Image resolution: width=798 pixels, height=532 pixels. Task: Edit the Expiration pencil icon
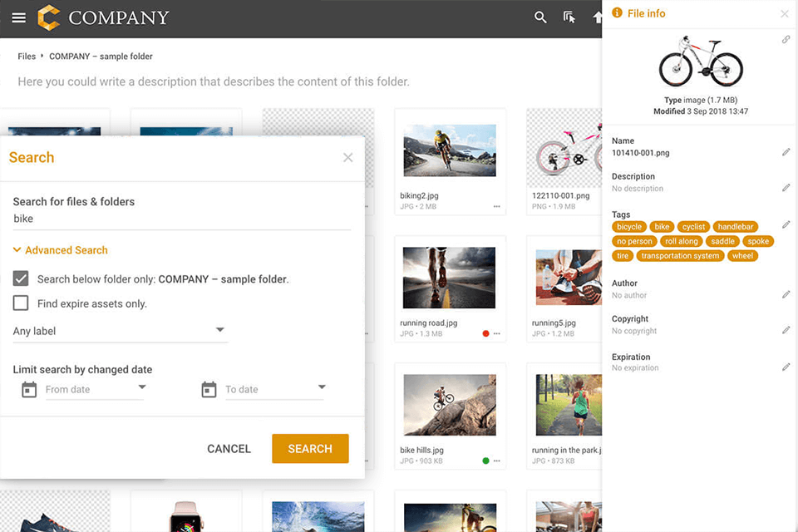pyautogui.click(x=786, y=367)
